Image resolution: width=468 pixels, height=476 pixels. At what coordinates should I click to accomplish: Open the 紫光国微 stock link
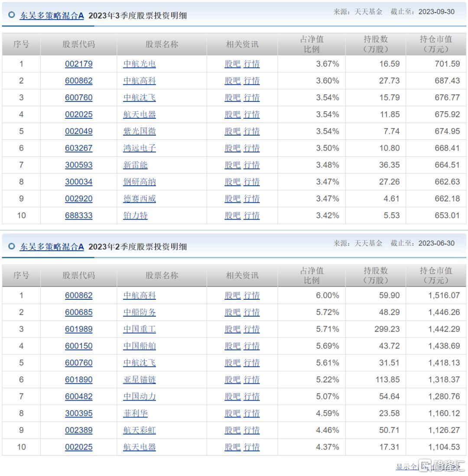(140, 131)
